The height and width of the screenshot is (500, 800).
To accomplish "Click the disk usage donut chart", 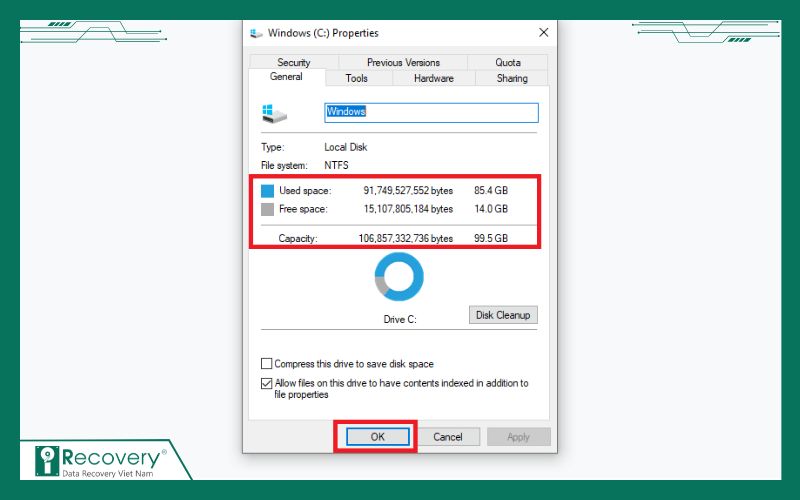I will click(x=399, y=277).
